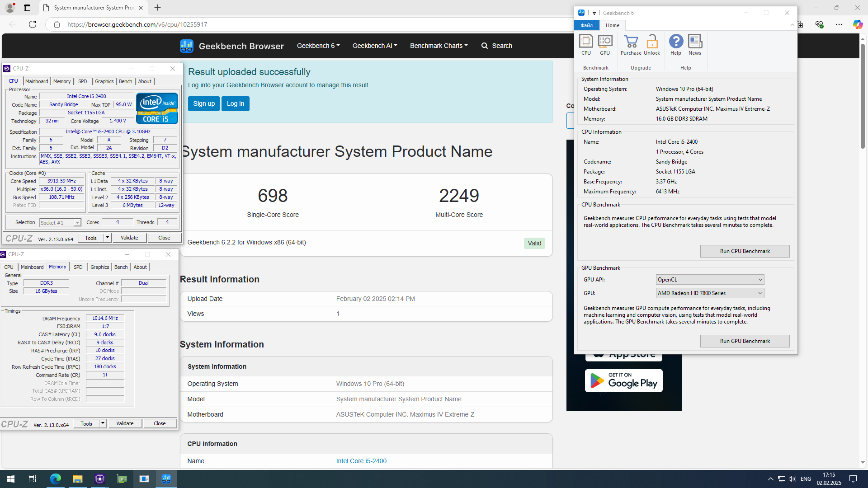Click Close button in lower CPU-Z window

pyautogui.click(x=160, y=423)
